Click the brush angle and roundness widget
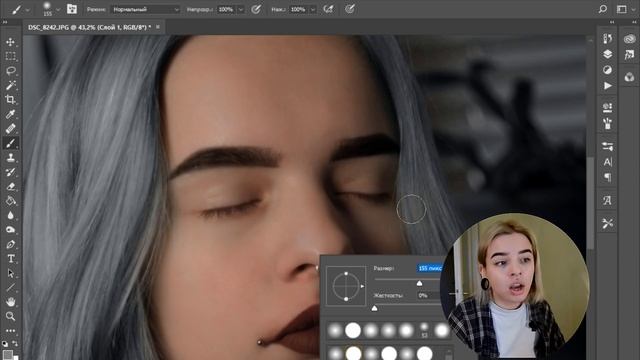The height and width of the screenshot is (360, 640). [x=346, y=286]
